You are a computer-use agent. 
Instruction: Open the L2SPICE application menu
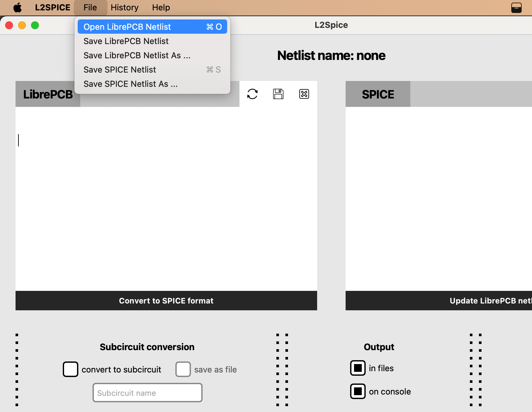pos(52,7)
